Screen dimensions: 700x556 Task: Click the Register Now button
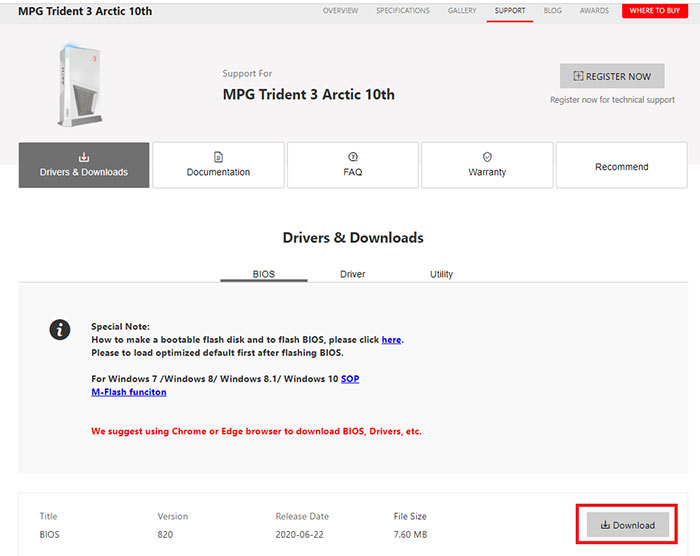612,76
